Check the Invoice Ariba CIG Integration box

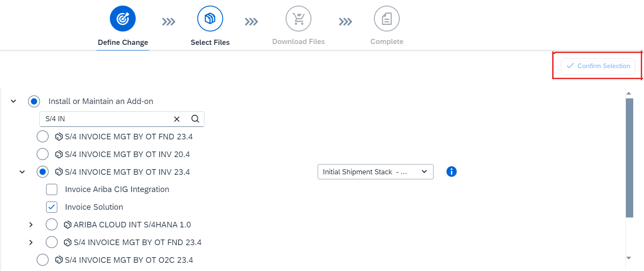pyautogui.click(x=52, y=189)
